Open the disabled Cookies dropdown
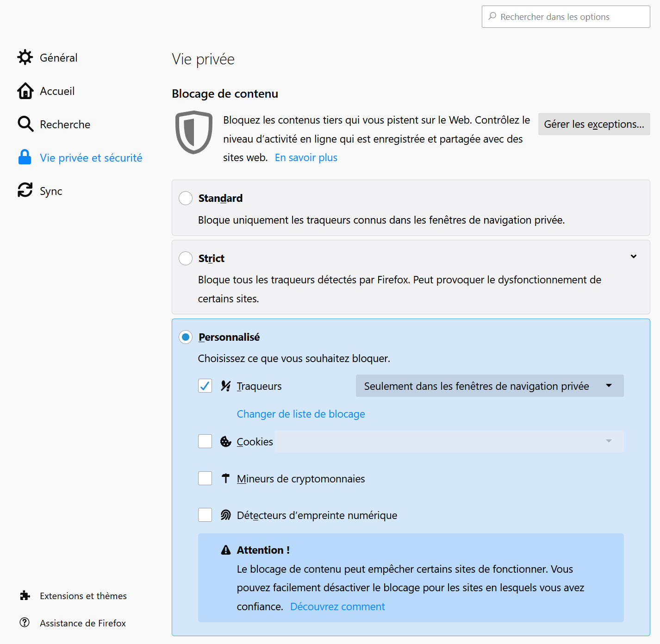The height and width of the screenshot is (644, 660). pyautogui.click(x=449, y=441)
